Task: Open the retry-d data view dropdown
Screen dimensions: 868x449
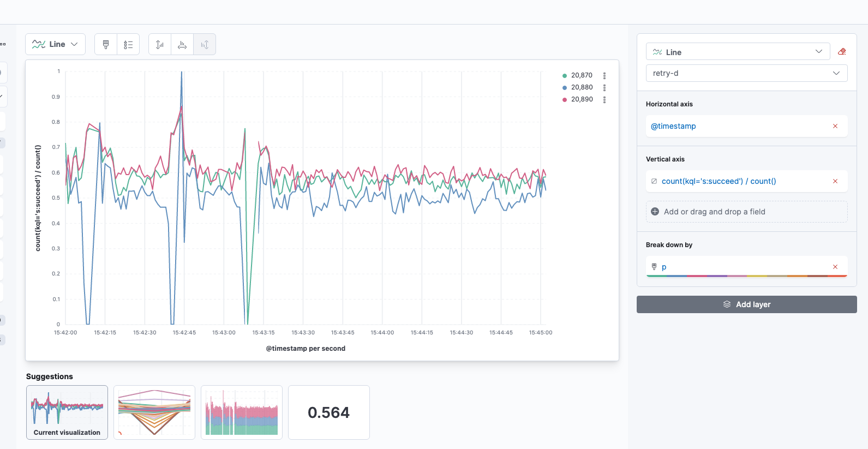Action: [746, 73]
